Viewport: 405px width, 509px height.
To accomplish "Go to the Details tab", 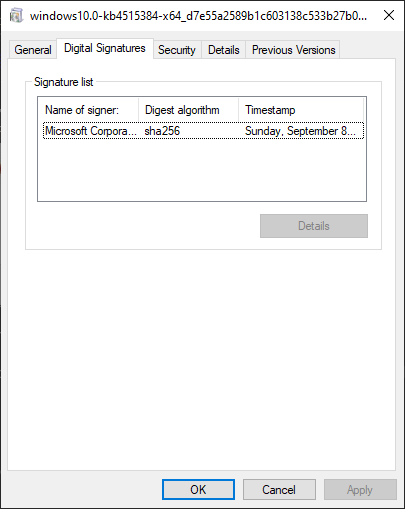I will 224,50.
